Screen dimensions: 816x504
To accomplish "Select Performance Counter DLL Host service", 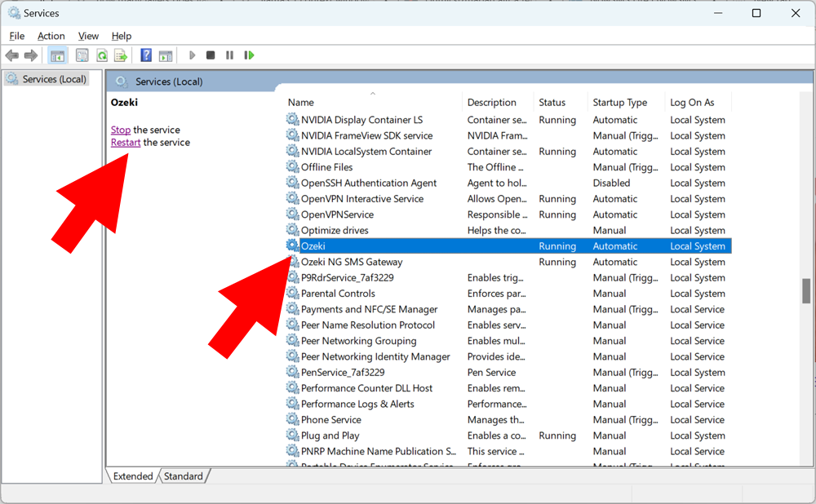I will [367, 388].
